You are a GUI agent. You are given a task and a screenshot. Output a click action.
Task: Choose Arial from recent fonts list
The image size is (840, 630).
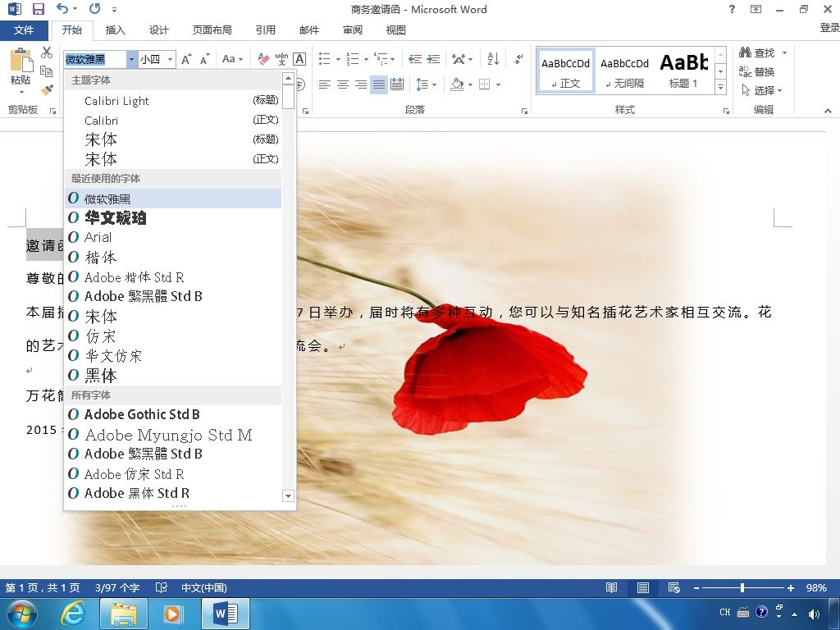coord(173,237)
